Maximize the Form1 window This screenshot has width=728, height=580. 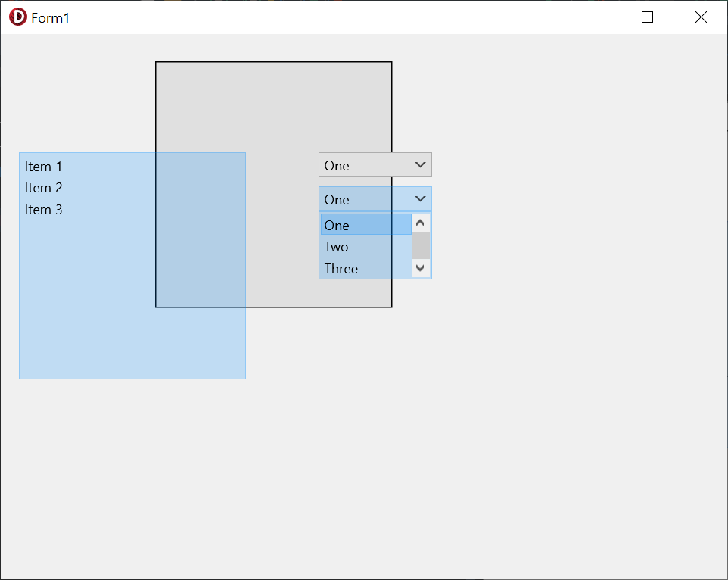click(647, 17)
